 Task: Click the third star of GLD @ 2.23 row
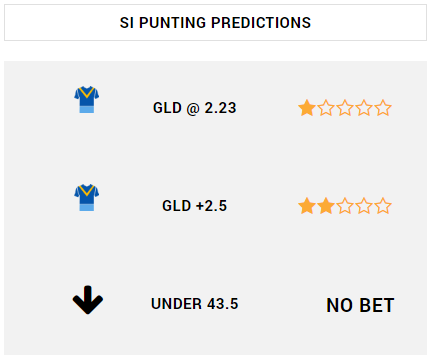pyautogui.click(x=345, y=108)
